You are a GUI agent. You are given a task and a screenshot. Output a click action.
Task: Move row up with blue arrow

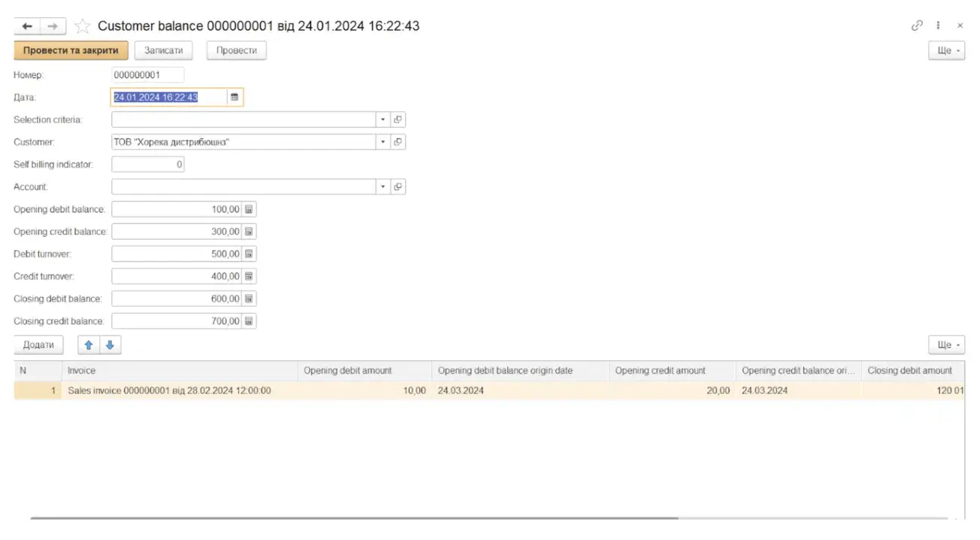[x=89, y=345]
